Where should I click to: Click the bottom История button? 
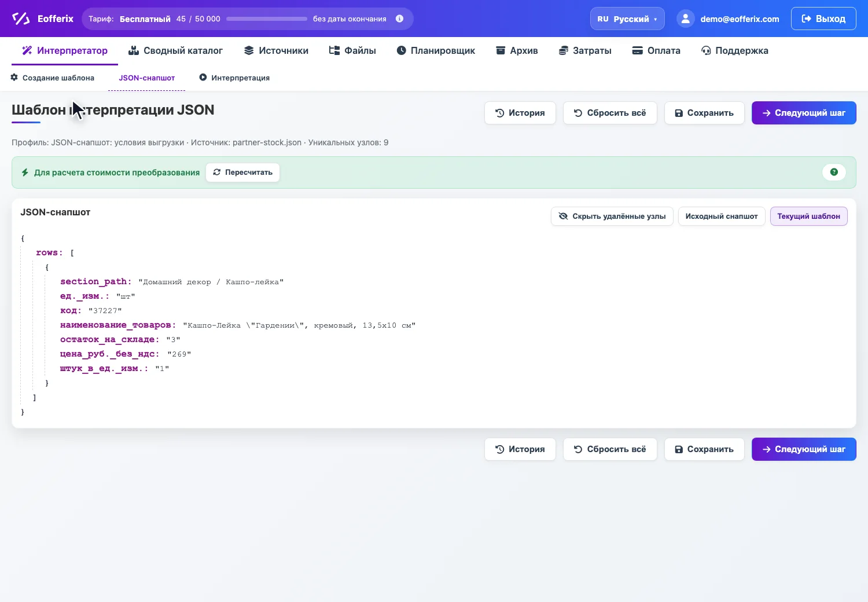pyautogui.click(x=520, y=449)
